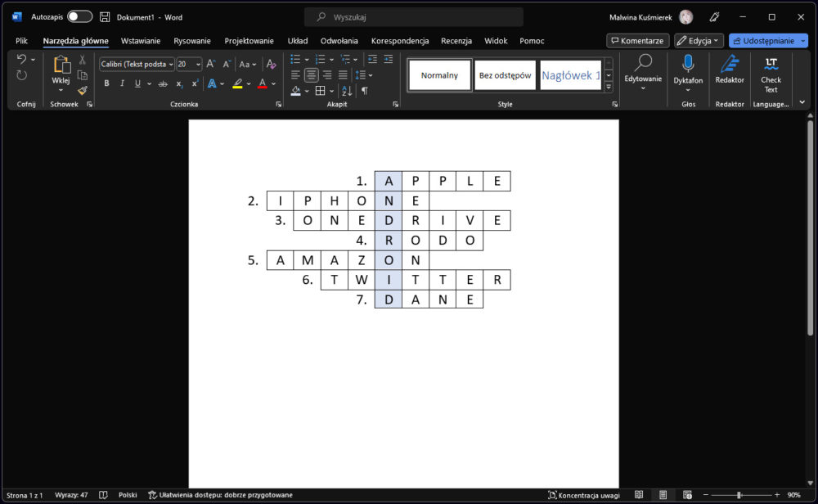
Task: Show paragraph marks pilcrow icon
Action: tap(365, 92)
